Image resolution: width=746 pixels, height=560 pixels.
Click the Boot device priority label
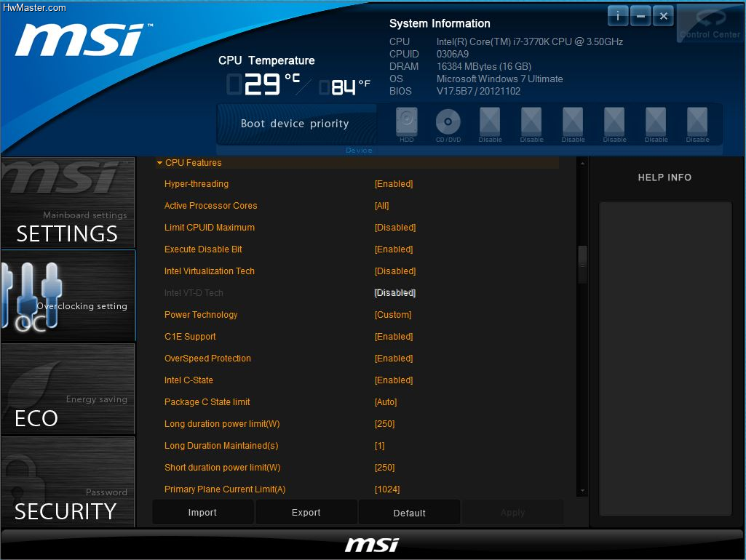tap(295, 124)
